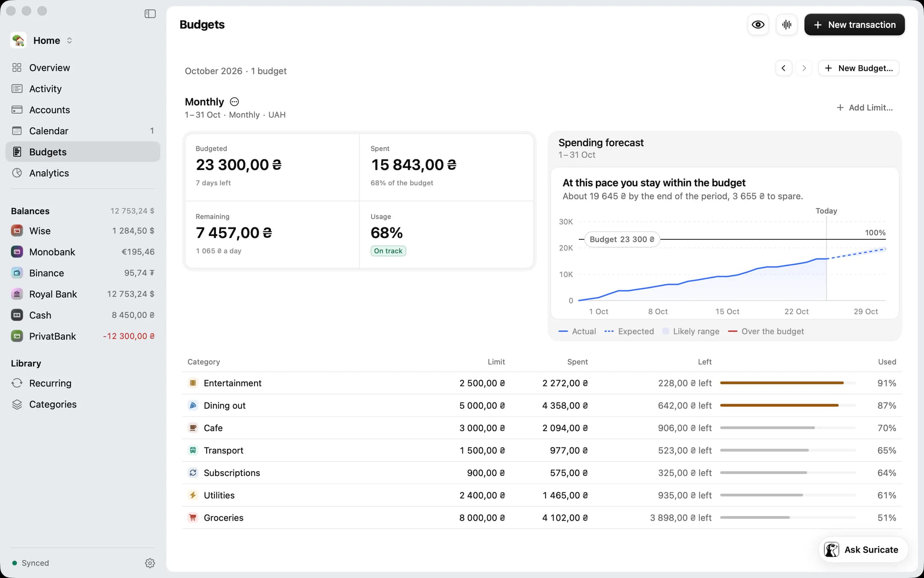This screenshot has width=924, height=578.
Task: Click Add Limit... link
Action: click(865, 107)
